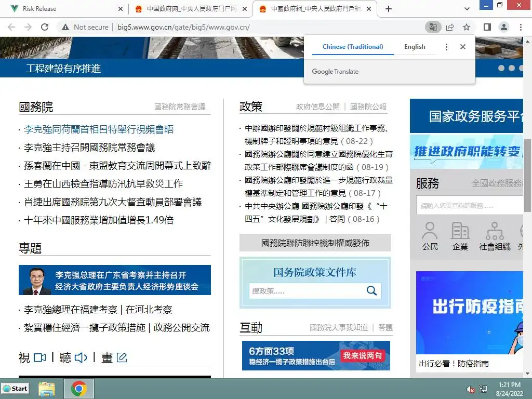Open the 推进政府职能转变 banner
Image resolution: width=532 pixels, height=399 pixels.
[x=467, y=152]
